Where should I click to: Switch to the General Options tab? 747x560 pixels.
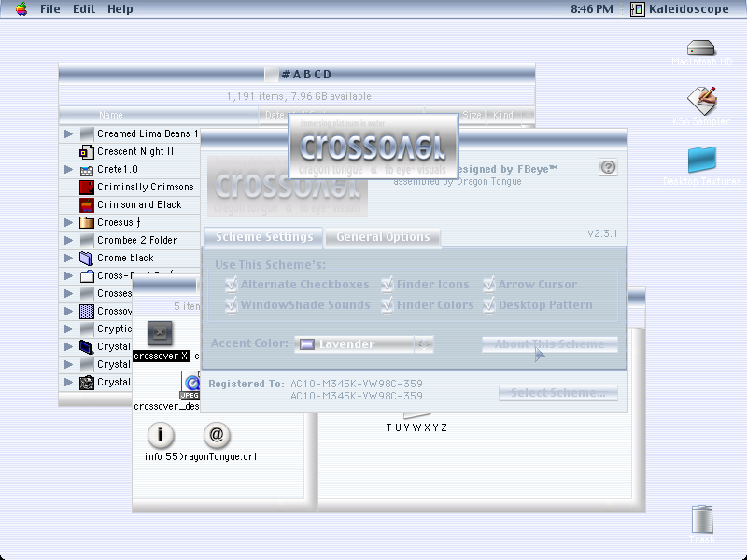(383, 237)
